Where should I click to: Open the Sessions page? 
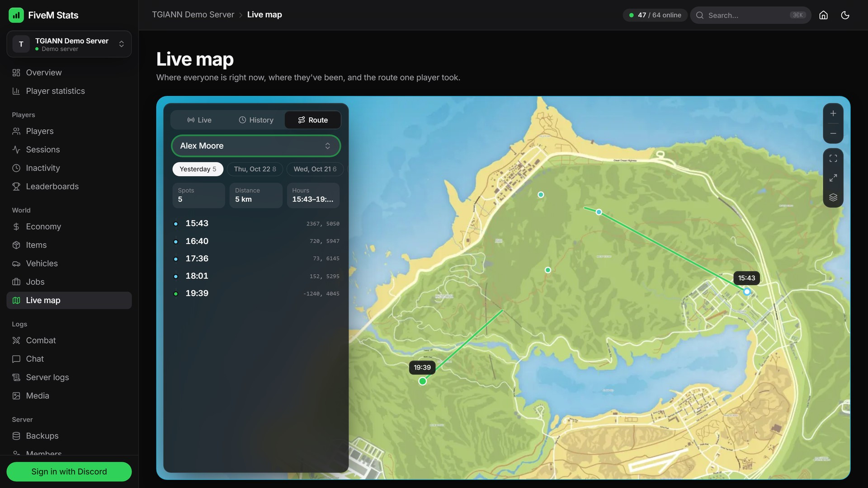point(69,150)
